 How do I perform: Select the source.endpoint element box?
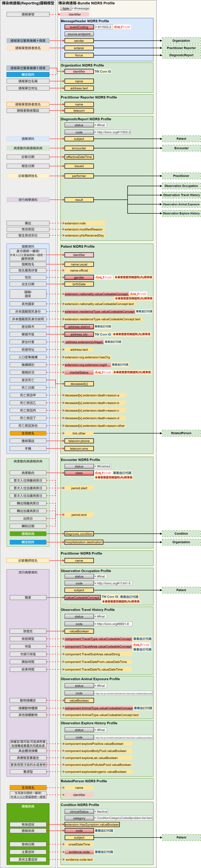click(79, 34)
